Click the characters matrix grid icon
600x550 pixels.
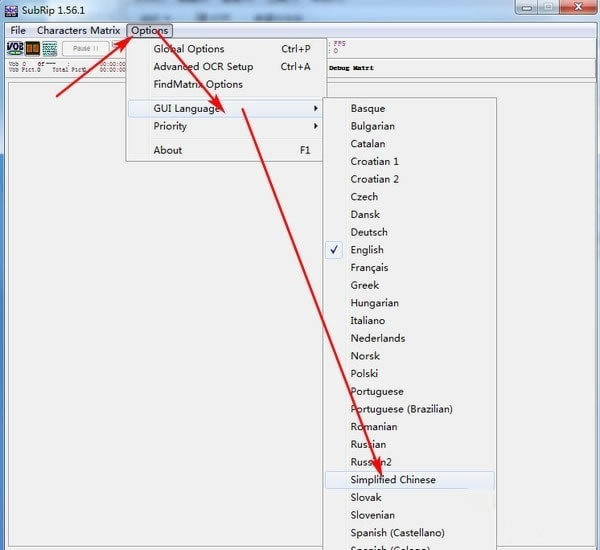tap(50, 48)
